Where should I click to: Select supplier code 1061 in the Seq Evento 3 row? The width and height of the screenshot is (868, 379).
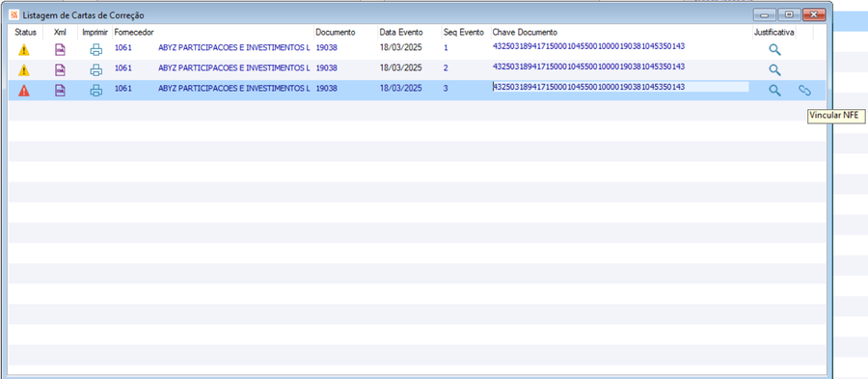122,88
